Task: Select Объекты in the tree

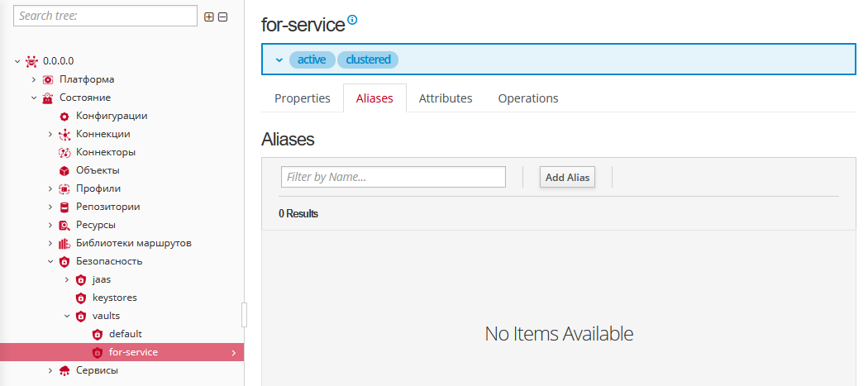Action: [x=98, y=170]
